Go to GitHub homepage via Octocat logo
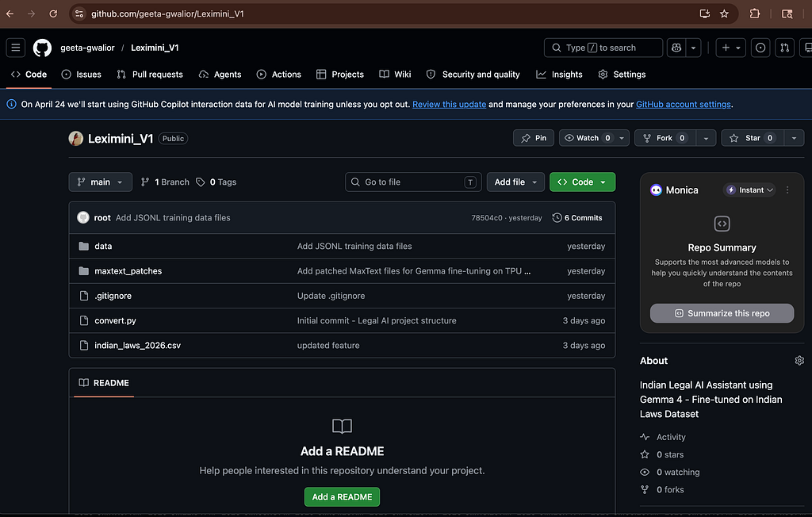Screen dimensions: 812x517 point(43,48)
